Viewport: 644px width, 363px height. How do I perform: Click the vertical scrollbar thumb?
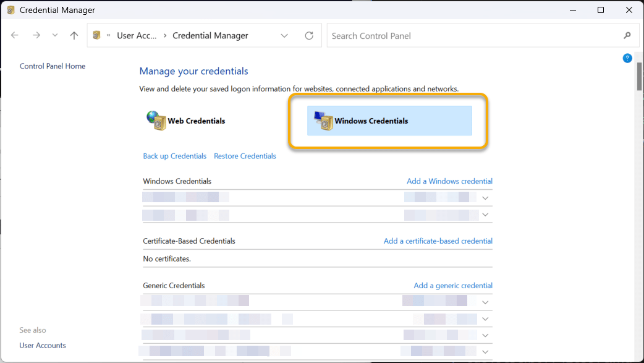pos(640,77)
